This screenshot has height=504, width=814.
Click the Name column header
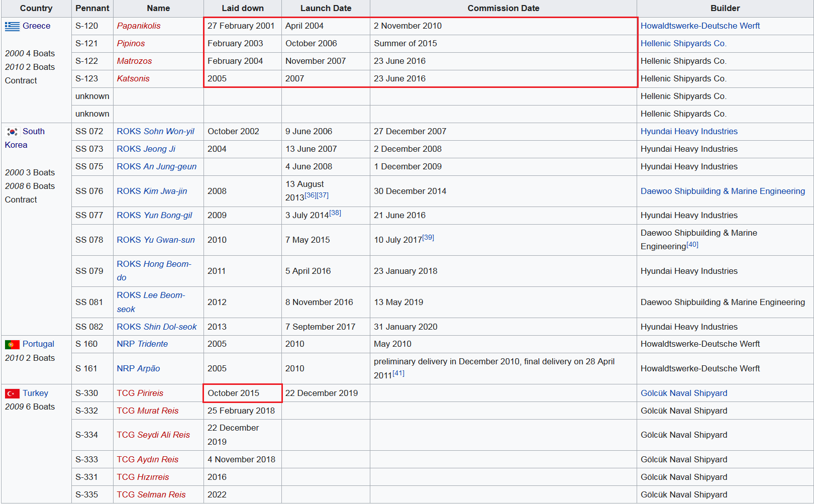[158, 9]
